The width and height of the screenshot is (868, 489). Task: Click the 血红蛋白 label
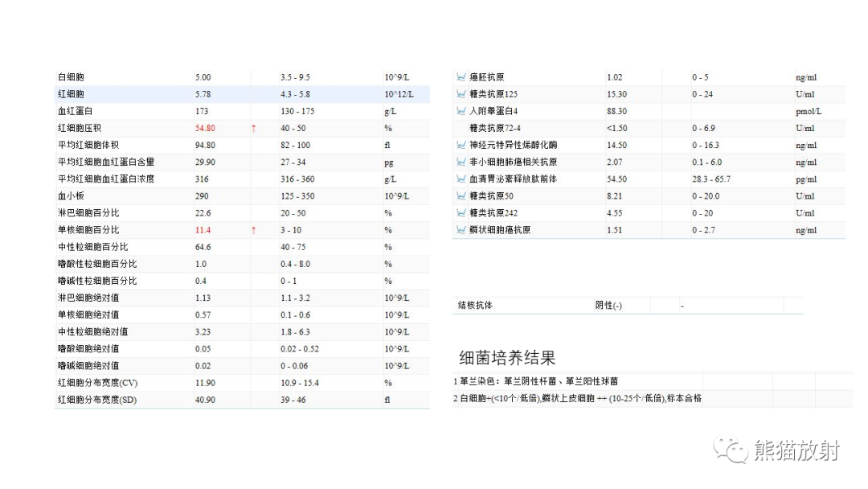pyautogui.click(x=76, y=111)
